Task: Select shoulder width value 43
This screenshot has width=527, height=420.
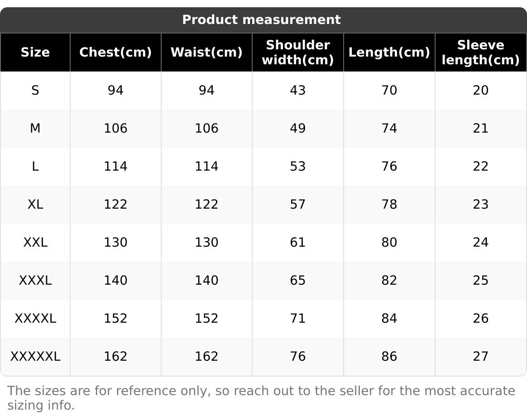Action: click(298, 91)
